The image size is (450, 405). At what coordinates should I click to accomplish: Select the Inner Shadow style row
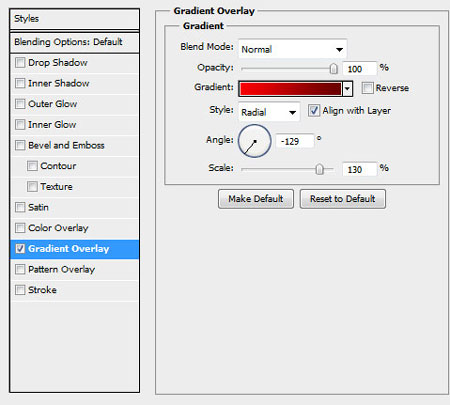point(74,83)
